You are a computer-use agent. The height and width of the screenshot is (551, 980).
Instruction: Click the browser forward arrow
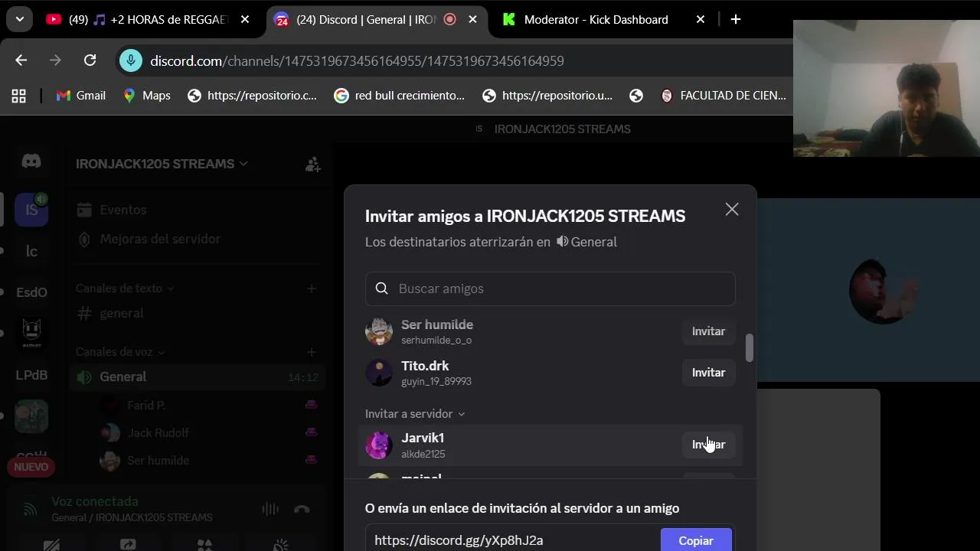point(55,60)
